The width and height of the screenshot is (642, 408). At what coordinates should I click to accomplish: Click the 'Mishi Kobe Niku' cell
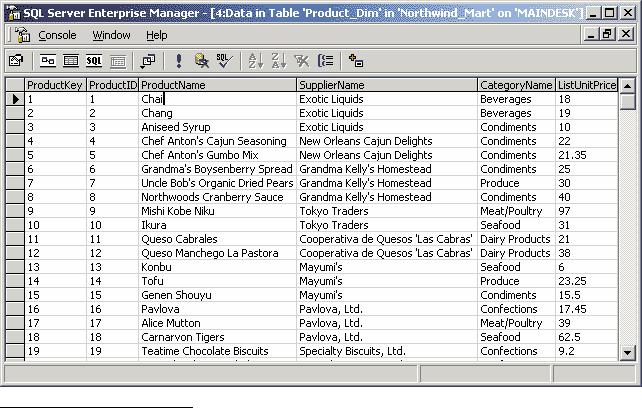(x=217, y=211)
